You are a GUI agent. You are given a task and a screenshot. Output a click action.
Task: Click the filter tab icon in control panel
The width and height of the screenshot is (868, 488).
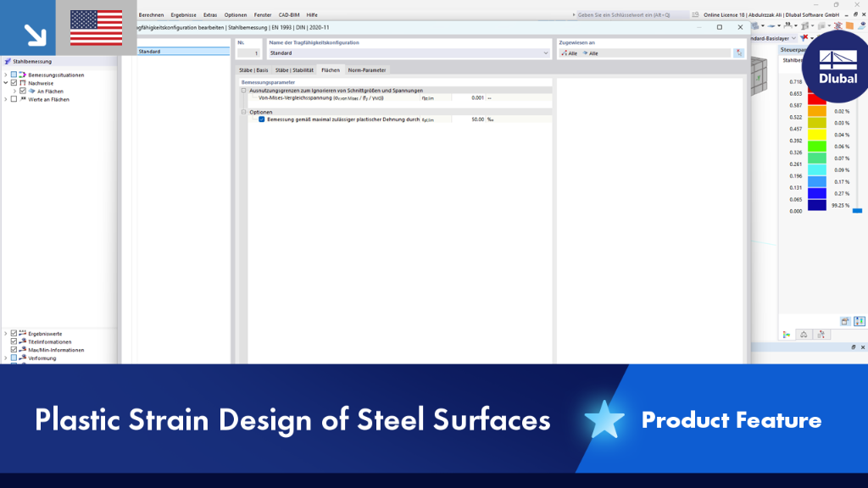click(821, 335)
